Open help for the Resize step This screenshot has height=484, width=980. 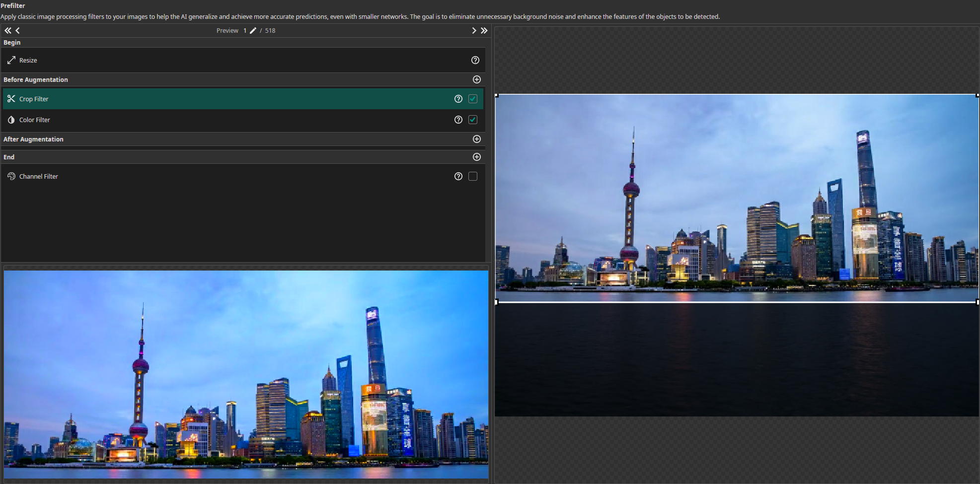(475, 60)
